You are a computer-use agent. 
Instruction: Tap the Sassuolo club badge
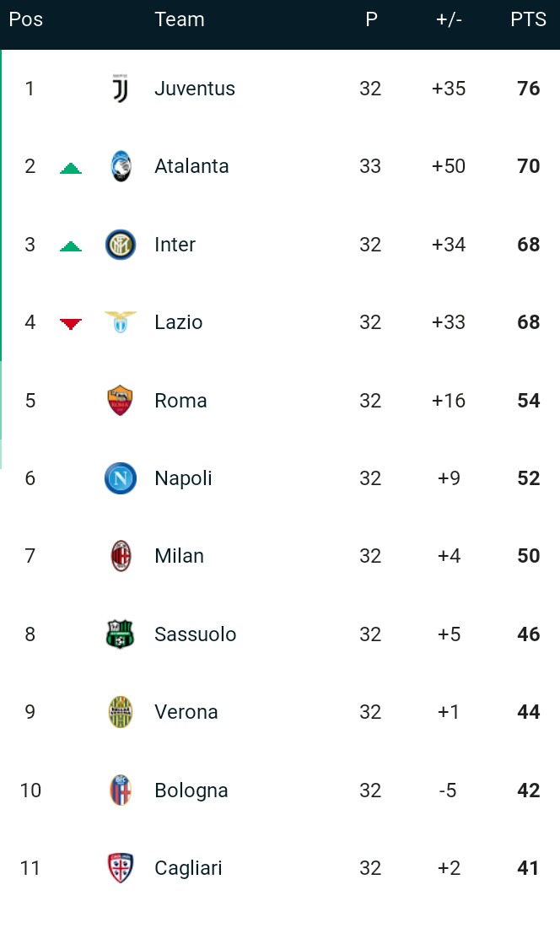tap(121, 634)
